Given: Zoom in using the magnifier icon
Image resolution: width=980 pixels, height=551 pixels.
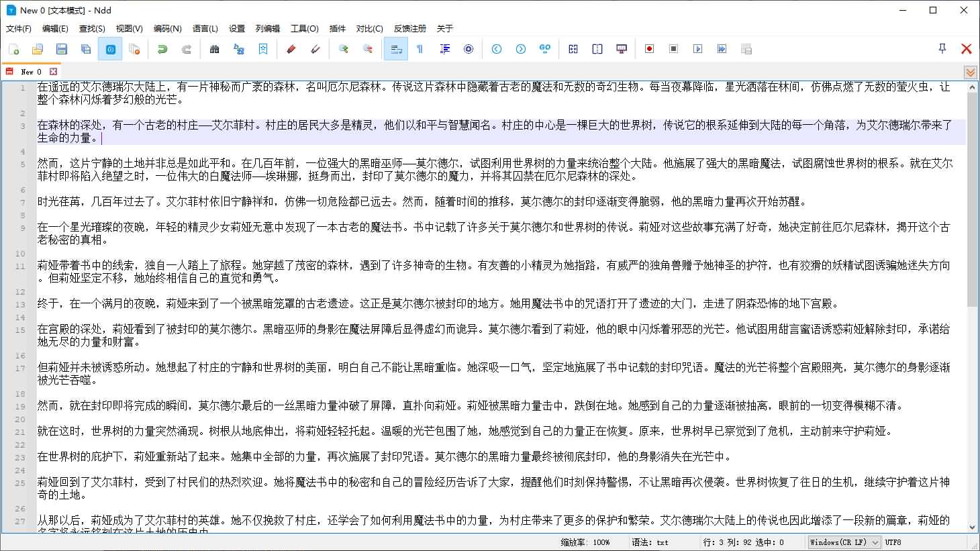Looking at the screenshot, I should pos(342,49).
